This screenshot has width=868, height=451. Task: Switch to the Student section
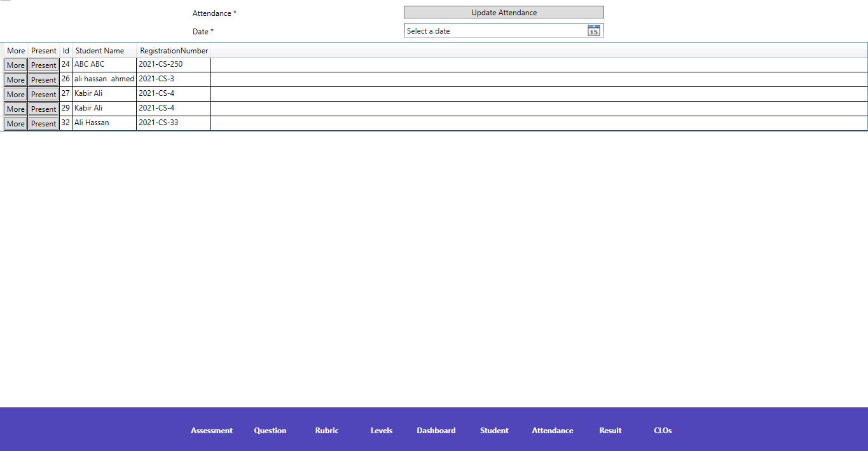pos(494,431)
